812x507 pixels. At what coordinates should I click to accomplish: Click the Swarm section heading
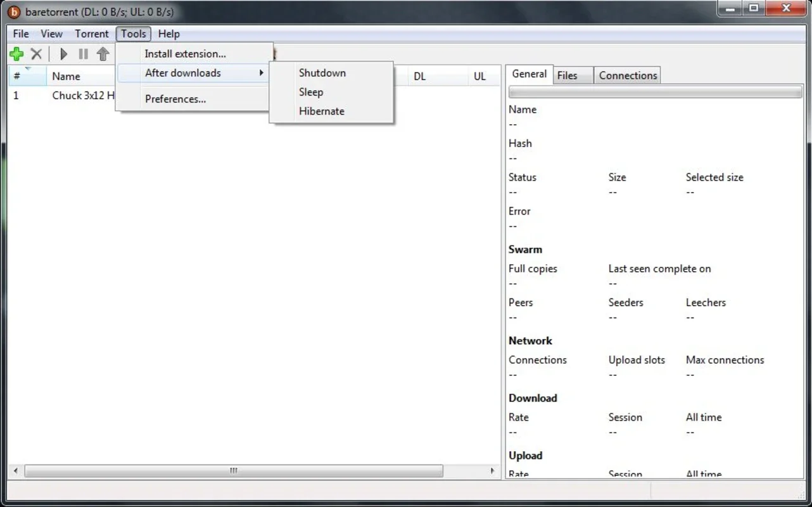(525, 250)
